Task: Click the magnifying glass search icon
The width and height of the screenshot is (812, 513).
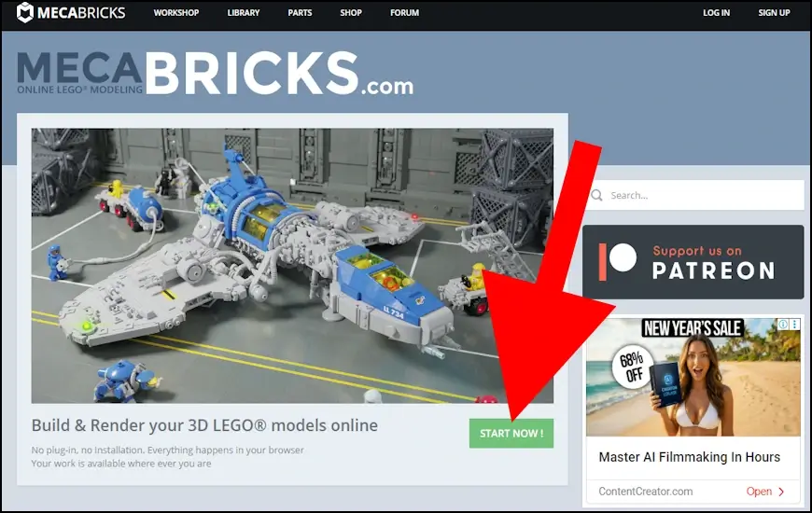Action: pyautogui.click(x=596, y=195)
